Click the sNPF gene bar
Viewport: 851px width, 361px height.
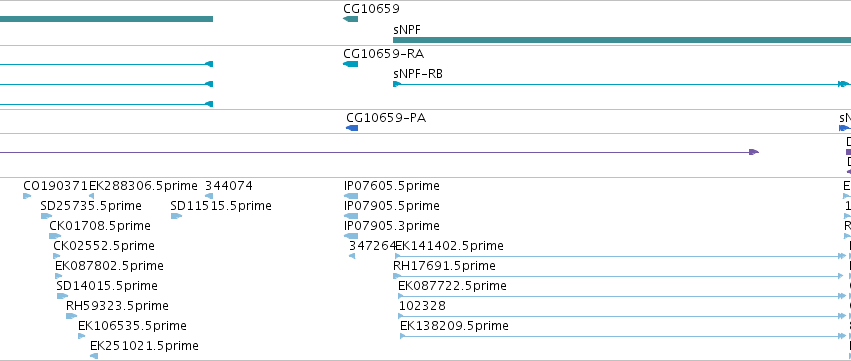coord(622,40)
